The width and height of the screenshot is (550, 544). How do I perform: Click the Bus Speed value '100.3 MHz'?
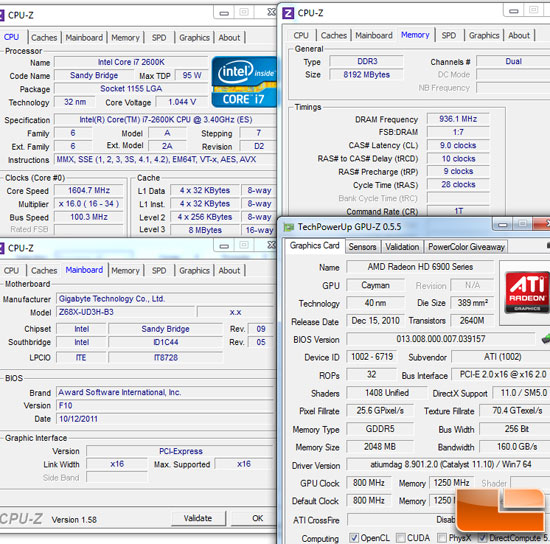pos(89,217)
